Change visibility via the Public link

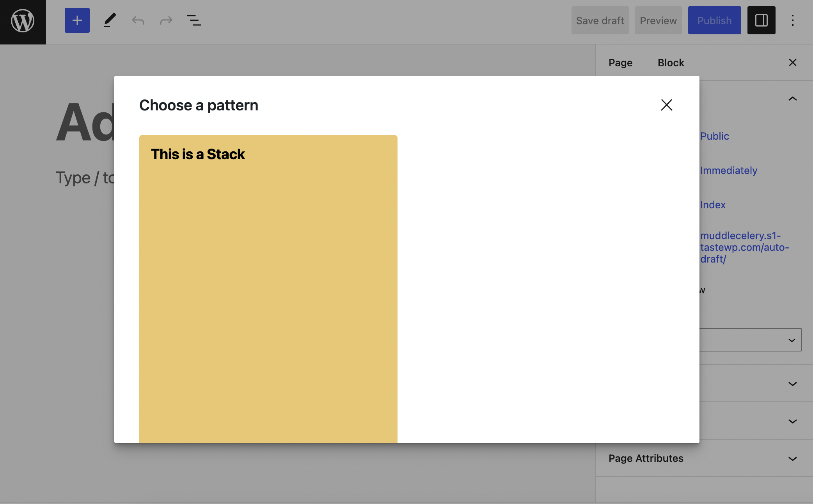(714, 136)
